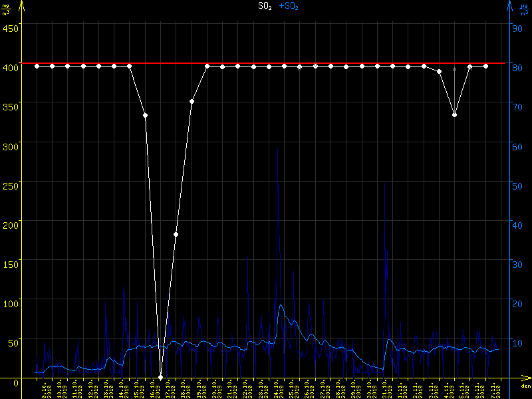This screenshot has height=399, width=532.
Task: Click the white point near 180 on rise
Action: pos(176,235)
